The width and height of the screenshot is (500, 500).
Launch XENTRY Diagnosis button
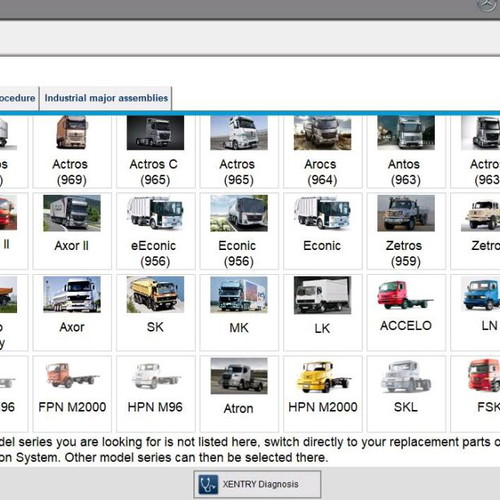point(257,484)
